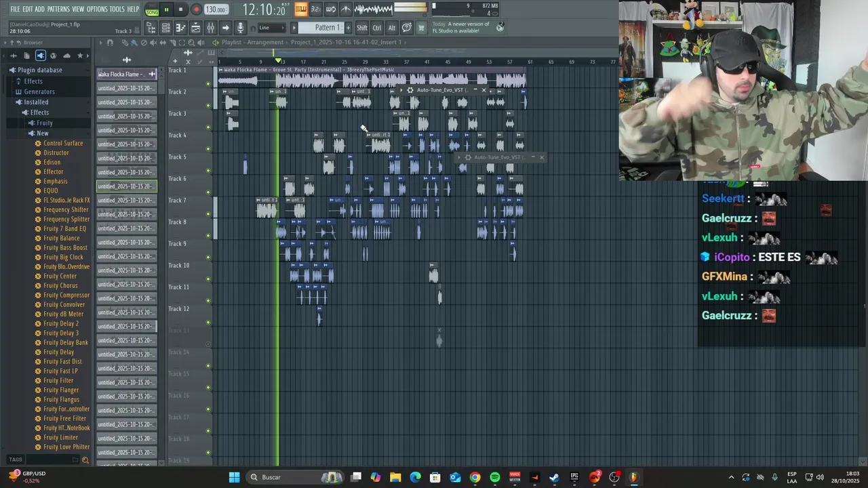Click the browser search magnifier icon
The height and width of the screenshot is (488, 868).
point(85,460)
